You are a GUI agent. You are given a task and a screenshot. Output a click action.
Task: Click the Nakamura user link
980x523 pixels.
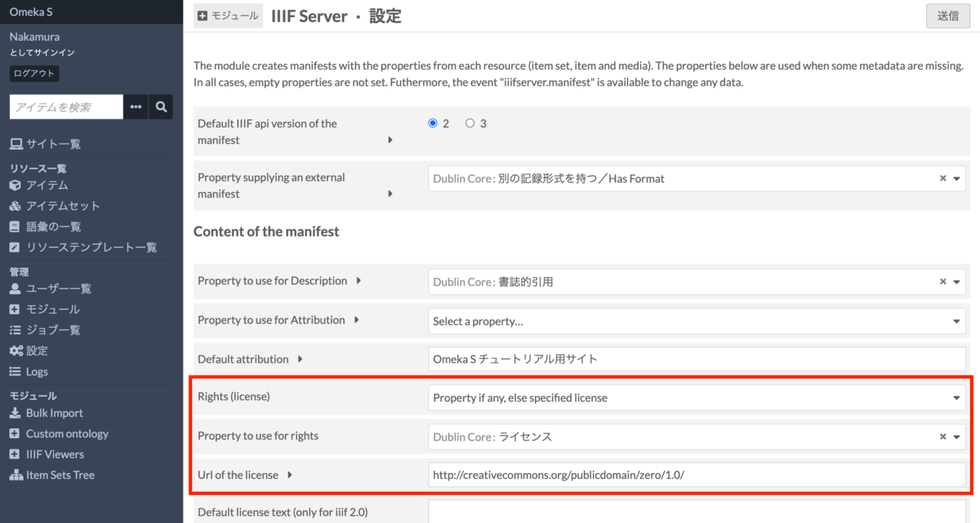tap(34, 37)
